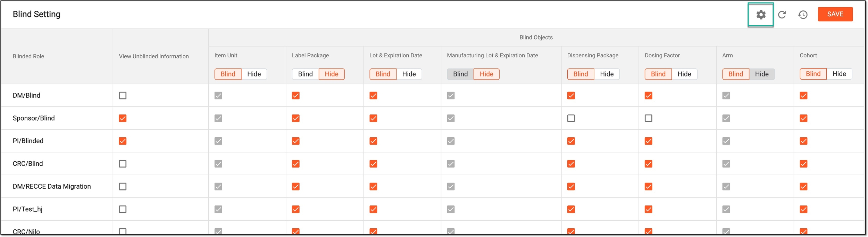868x237 pixels.
Task: Uncheck Lot & Expiration Date for DM/Blind
Action: point(373,96)
